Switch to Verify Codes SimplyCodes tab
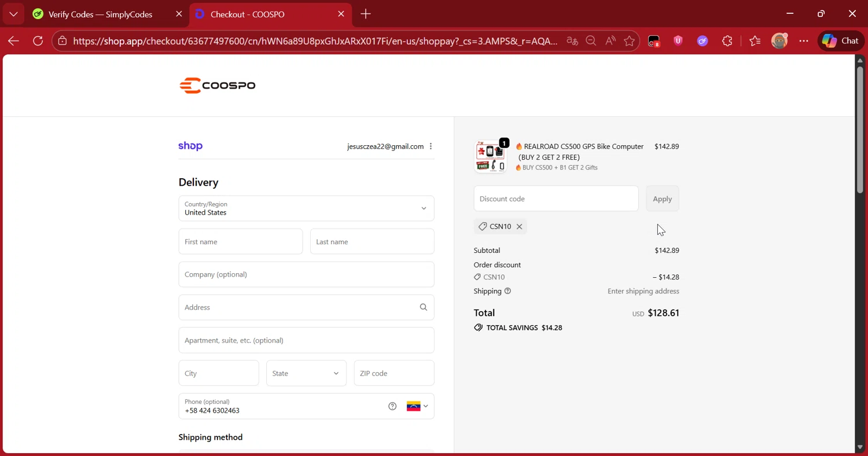Screen dimensions: 868x456 [x=100, y=14]
